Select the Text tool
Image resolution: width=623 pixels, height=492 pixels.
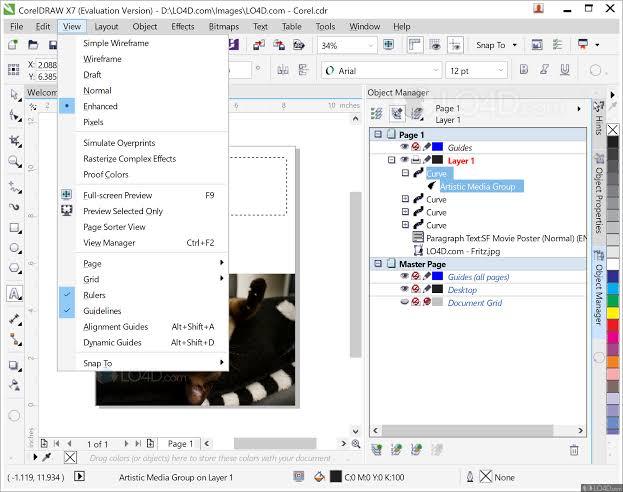click(14, 294)
